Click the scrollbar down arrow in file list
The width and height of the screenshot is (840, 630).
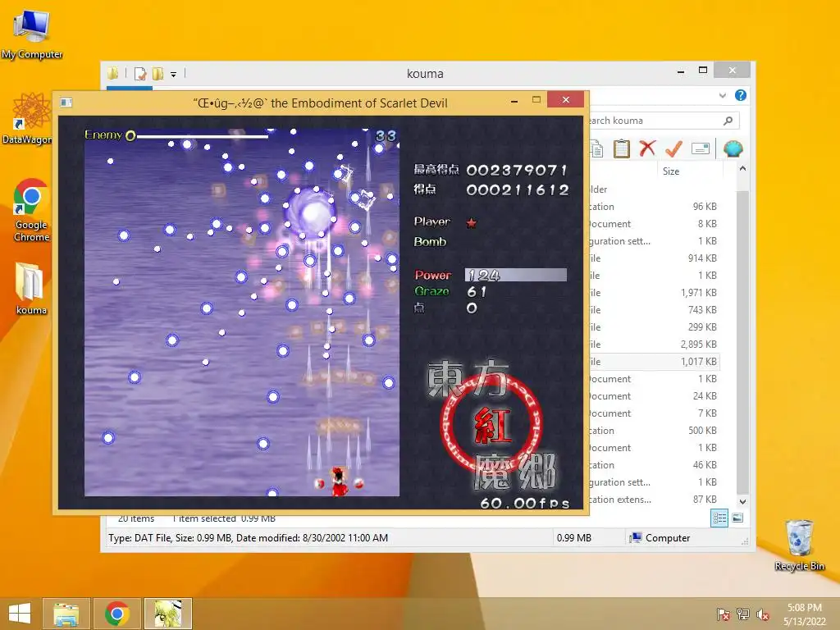pos(742,501)
